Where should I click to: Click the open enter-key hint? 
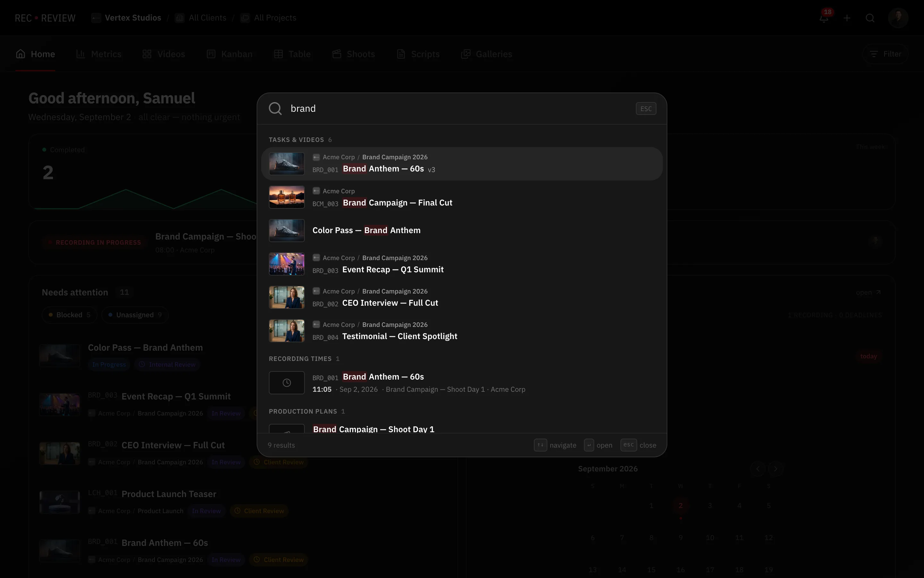[589, 445]
